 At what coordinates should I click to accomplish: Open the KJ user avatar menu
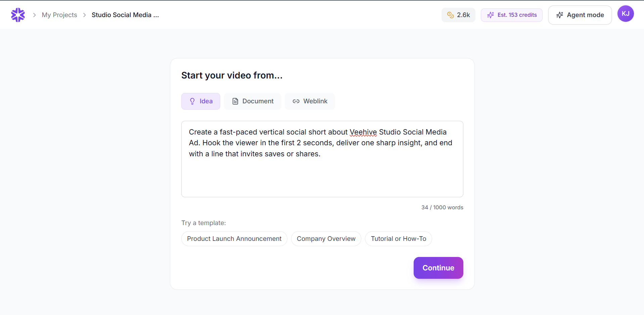626,14
